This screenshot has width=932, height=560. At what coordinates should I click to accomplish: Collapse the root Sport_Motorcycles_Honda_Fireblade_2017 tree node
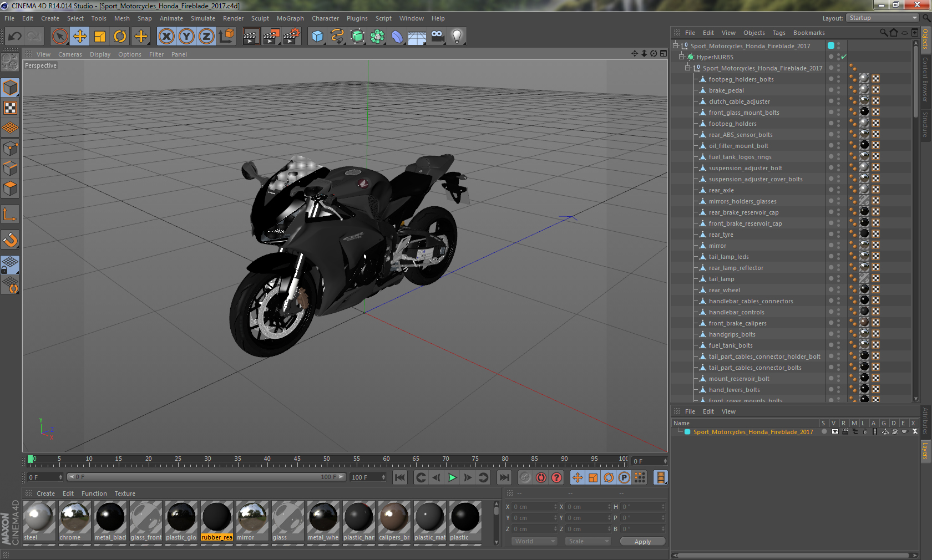point(676,45)
